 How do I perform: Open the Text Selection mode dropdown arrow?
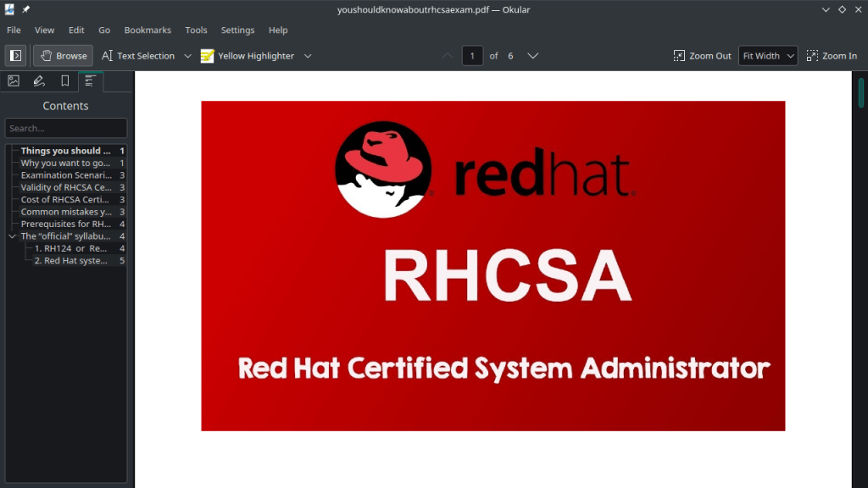click(x=187, y=56)
